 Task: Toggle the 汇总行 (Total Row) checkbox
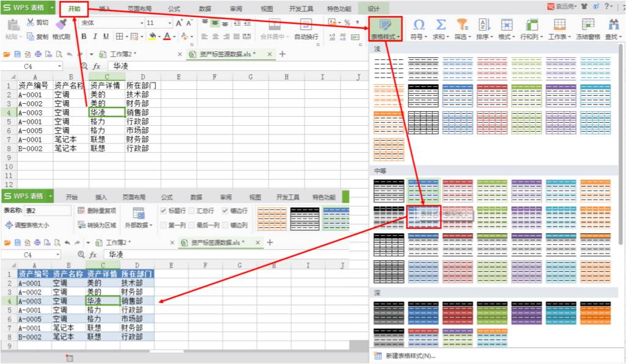click(191, 210)
